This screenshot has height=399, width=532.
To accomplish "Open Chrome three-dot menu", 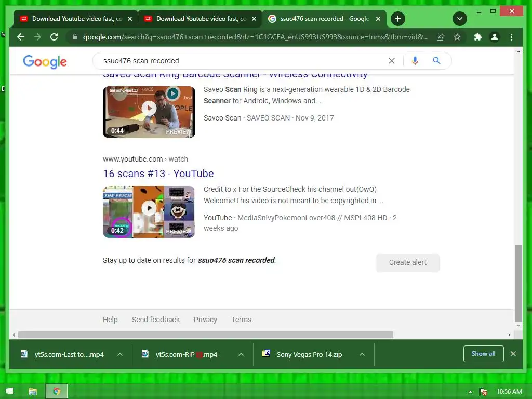I will tap(511, 37).
